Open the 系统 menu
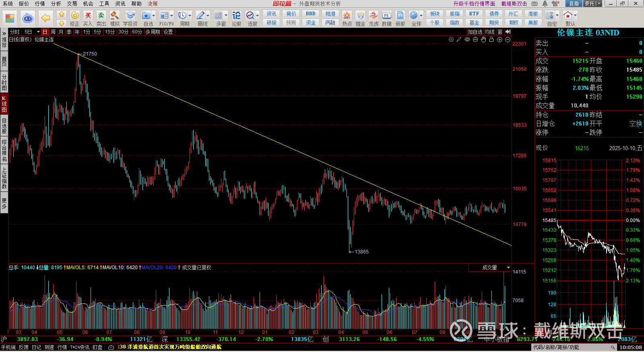This screenshot has width=644, height=352. 8,4
